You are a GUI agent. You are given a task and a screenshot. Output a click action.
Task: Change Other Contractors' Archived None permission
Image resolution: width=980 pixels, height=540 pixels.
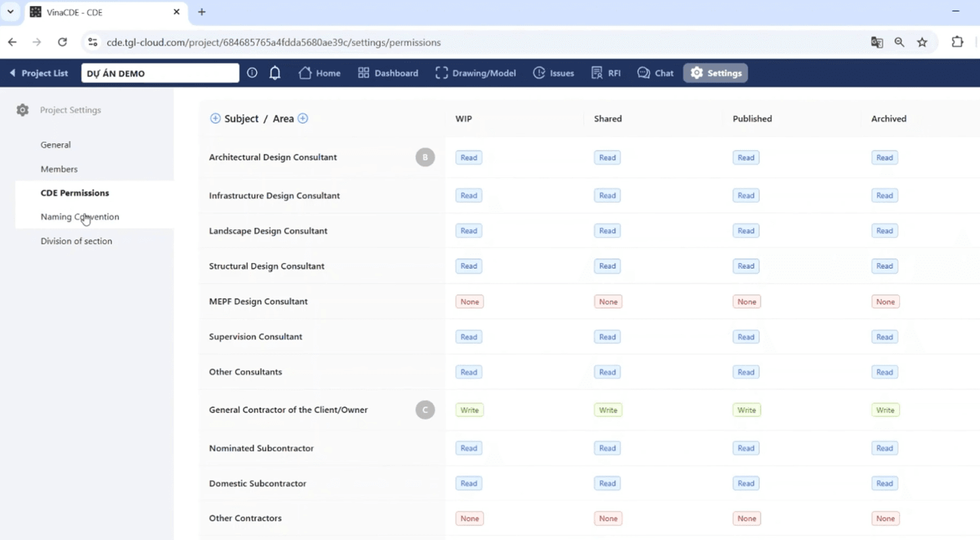point(885,518)
